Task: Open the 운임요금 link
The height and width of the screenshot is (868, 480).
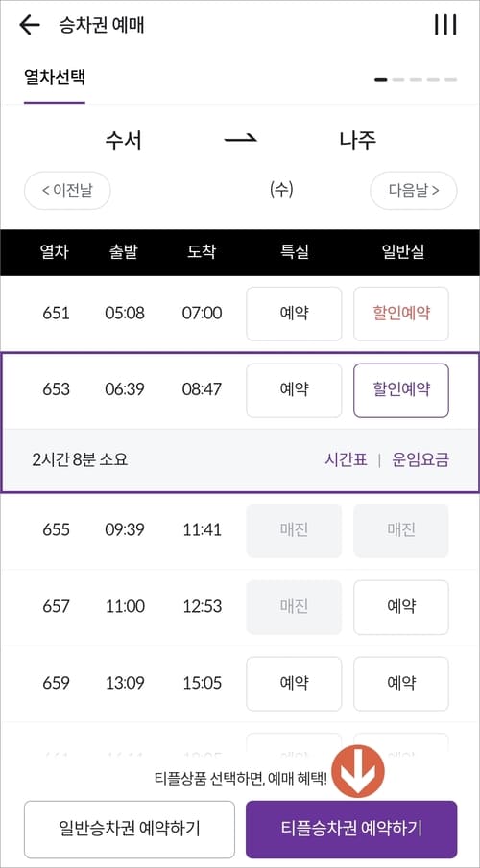Action: pyautogui.click(x=420, y=460)
